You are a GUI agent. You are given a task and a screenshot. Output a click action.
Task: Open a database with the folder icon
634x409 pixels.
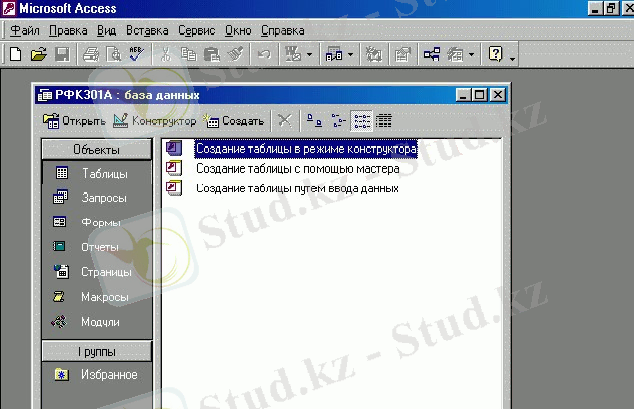[39, 54]
